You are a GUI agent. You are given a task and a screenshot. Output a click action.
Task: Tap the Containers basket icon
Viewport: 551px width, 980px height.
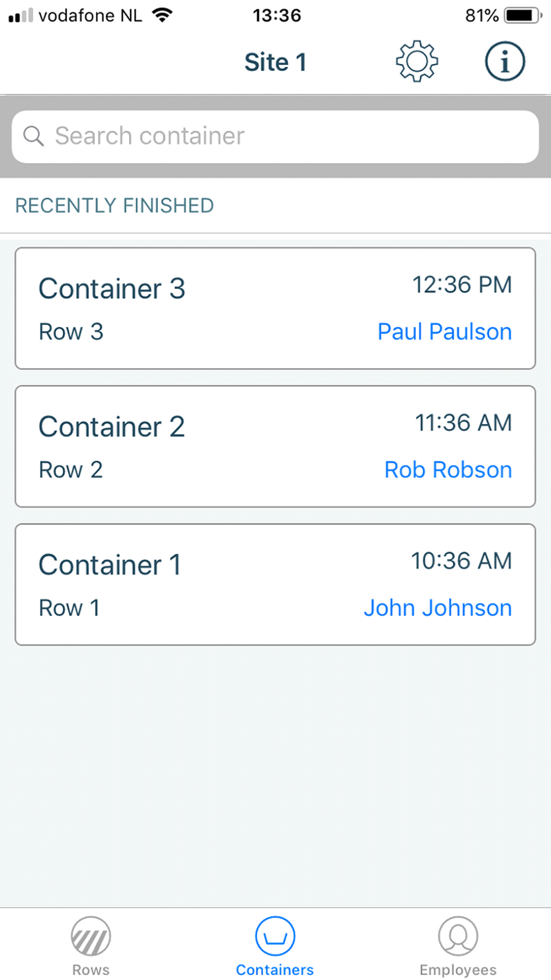click(x=275, y=936)
